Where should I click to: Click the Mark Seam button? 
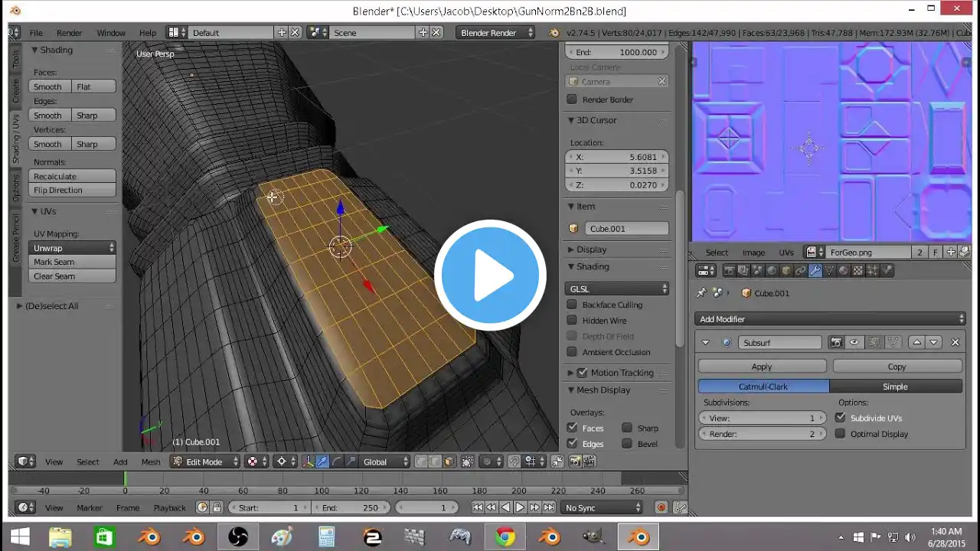pyautogui.click(x=72, y=262)
